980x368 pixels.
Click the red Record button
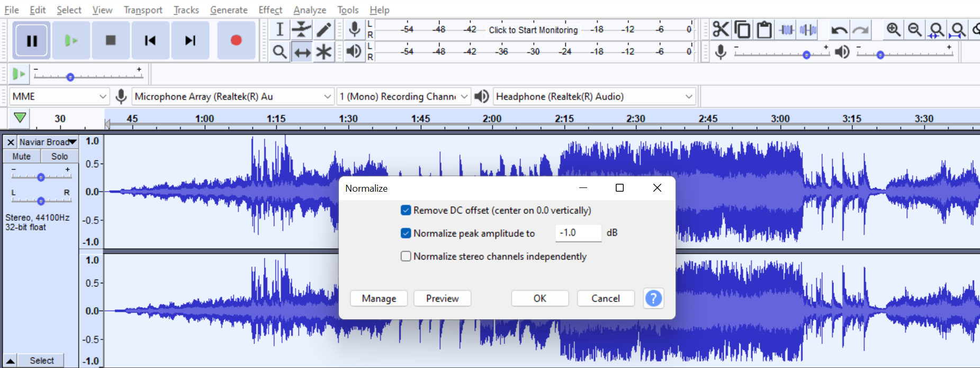236,40
